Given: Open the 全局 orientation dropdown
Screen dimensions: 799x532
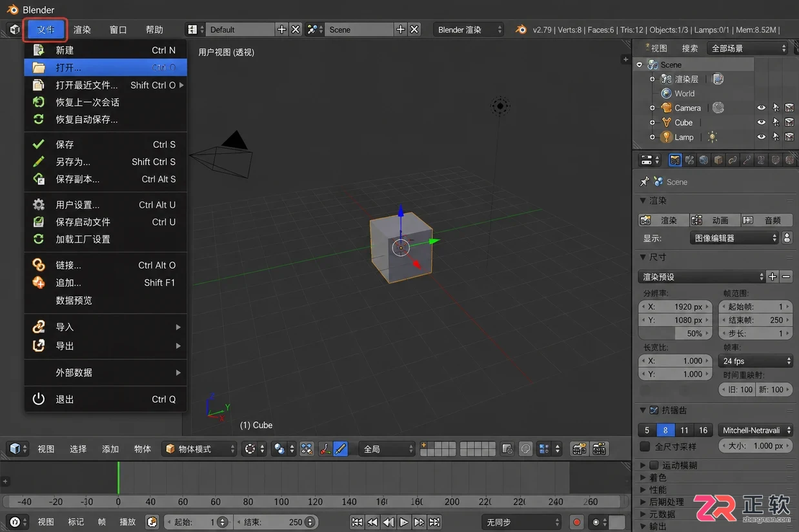Looking at the screenshot, I should click(387, 449).
